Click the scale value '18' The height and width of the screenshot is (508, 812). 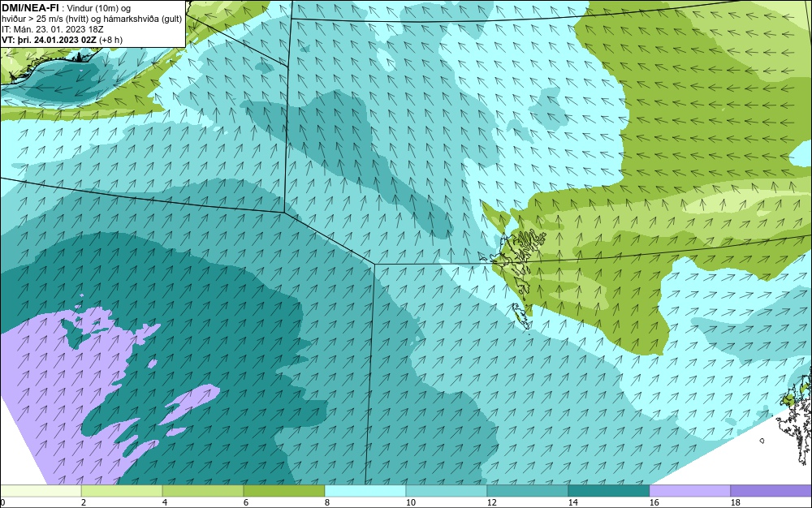(x=736, y=502)
